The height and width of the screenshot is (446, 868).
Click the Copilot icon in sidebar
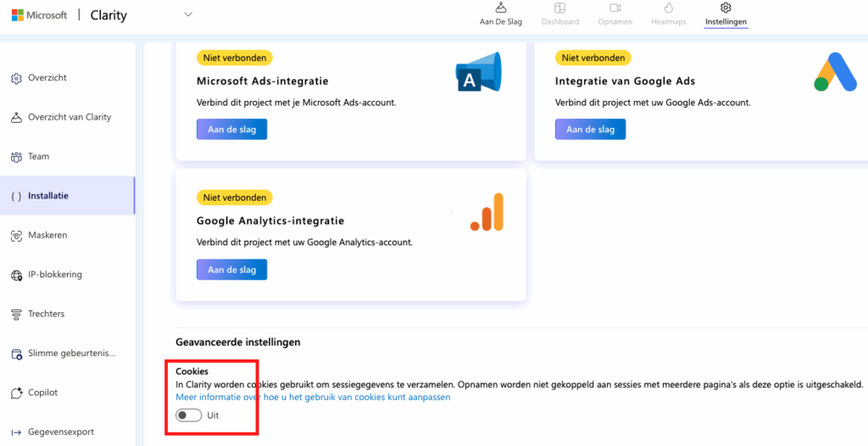tap(16, 393)
